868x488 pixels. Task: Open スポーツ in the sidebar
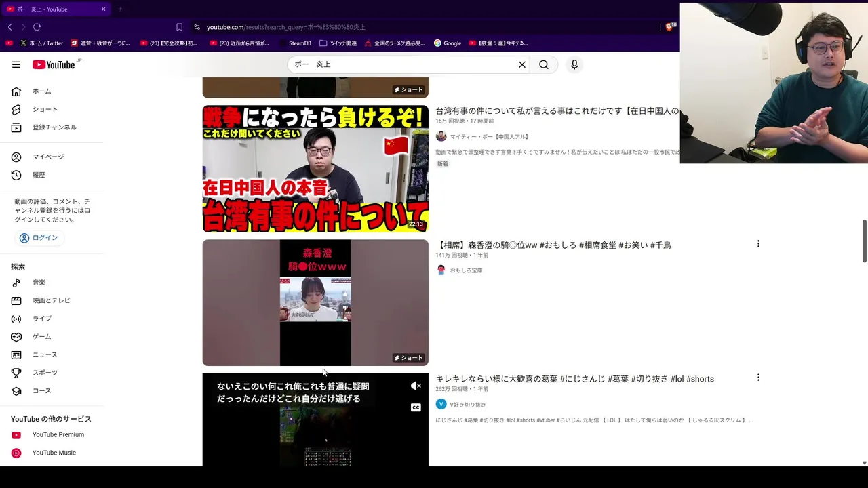[x=52, y=373]
